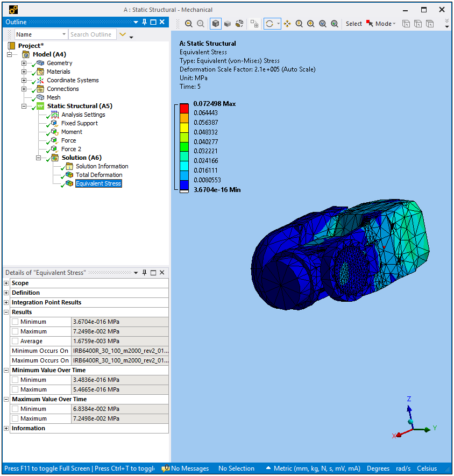The width and height of the screenshot is (454, 476).
Task: Expand the Scope section
Action: click(6, 283)
